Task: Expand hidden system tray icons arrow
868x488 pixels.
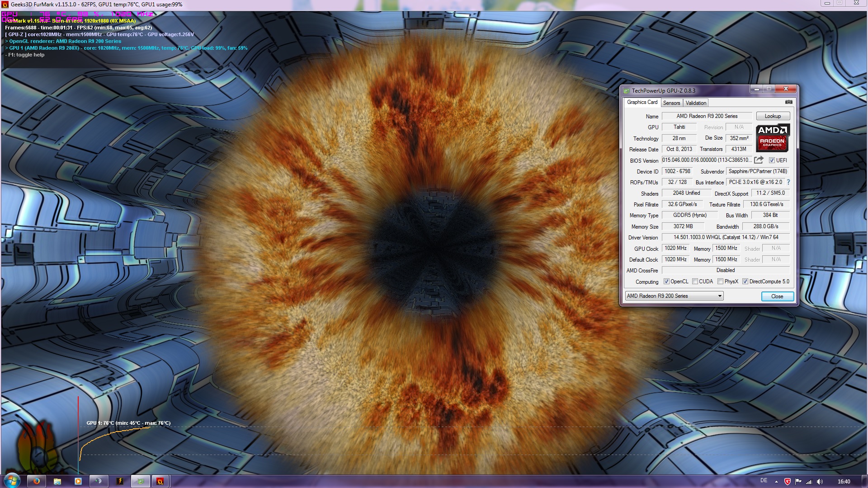Action: [x=776, y=482]
